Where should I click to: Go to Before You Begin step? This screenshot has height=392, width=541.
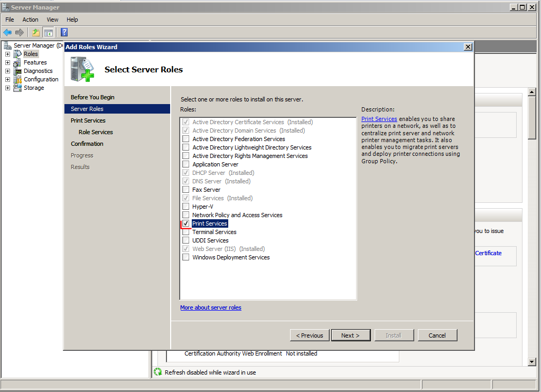92,97
